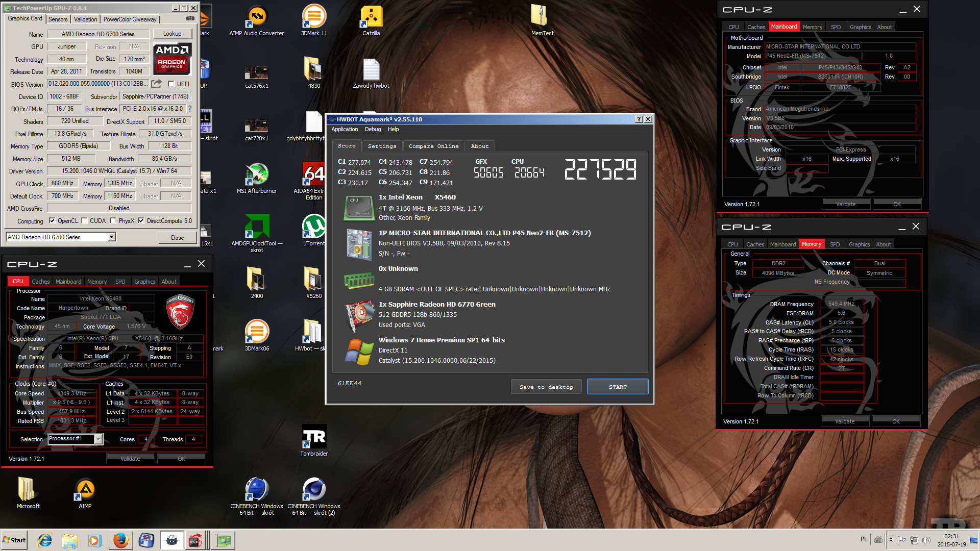
Task: Open Windows Media Player from taskbar
Action: click(95, 540)
